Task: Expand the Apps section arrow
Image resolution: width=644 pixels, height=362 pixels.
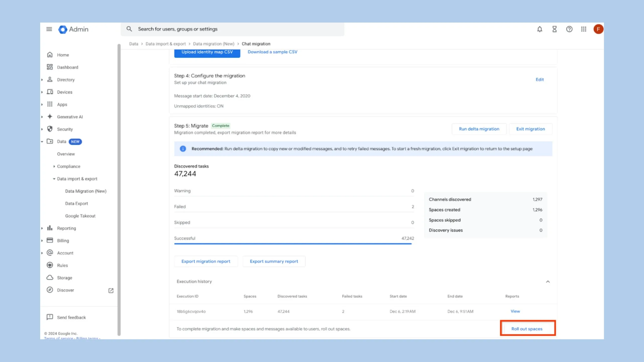Action: point(42,104)
